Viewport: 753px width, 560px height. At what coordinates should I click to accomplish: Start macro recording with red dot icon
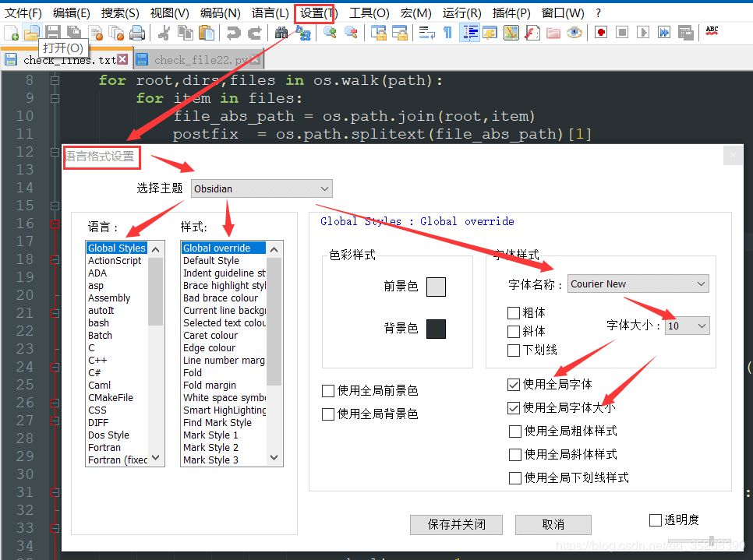[601, 33]
